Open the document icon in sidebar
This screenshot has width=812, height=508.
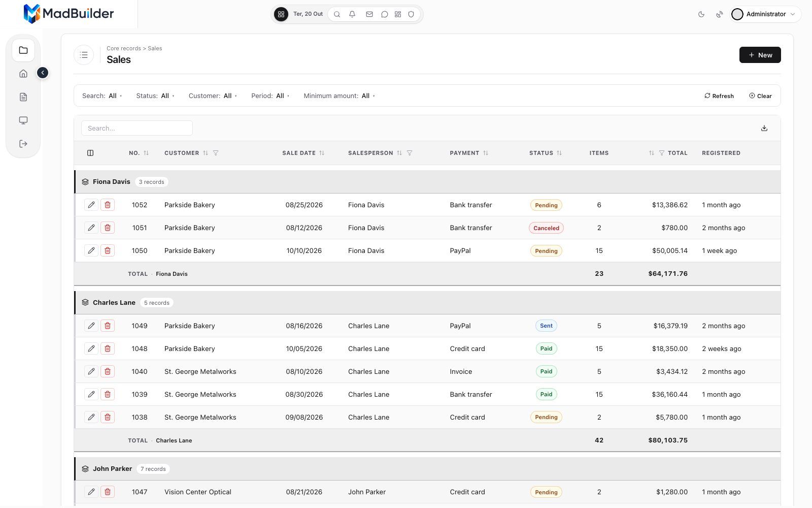(23, 97)
